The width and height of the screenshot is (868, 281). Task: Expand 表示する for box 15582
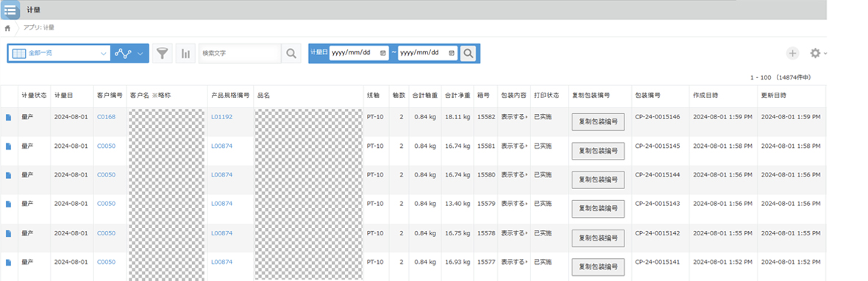(x=513, y=117)
